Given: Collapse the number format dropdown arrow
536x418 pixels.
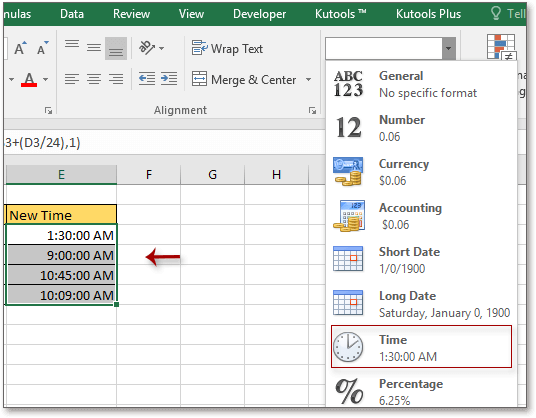Looking at the screenshot, I should click(448, 48).
